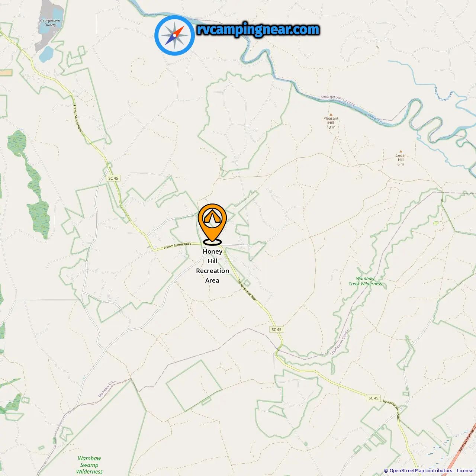Click the blue compass logo icon
The width and height of the screenshot is (476, 476).
pyautogui.click(x=174, y=35)
